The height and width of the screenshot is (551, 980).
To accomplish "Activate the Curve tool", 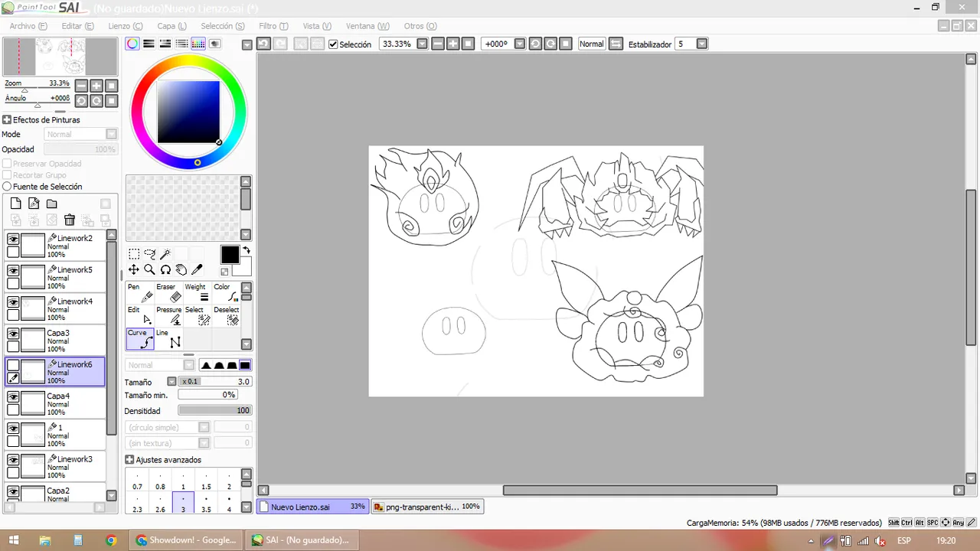I will (x=141, y=338).
